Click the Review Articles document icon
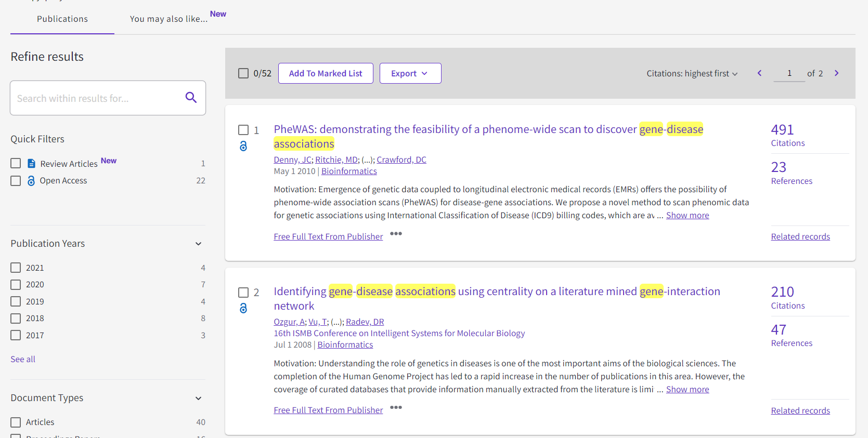Image resolution: width=868 pixels, height=438 pixels. (31, 163)
